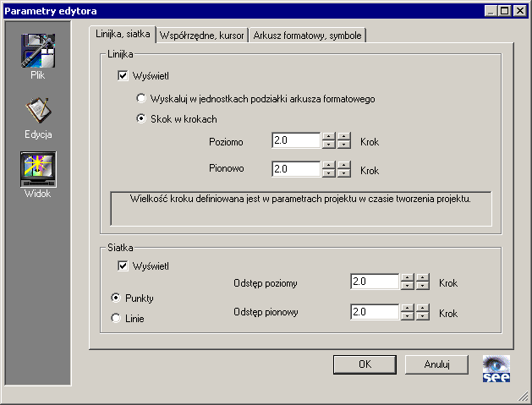Click the Linijka group title
The width and height of the screenshot is (532, 405).
click(120, 54)
